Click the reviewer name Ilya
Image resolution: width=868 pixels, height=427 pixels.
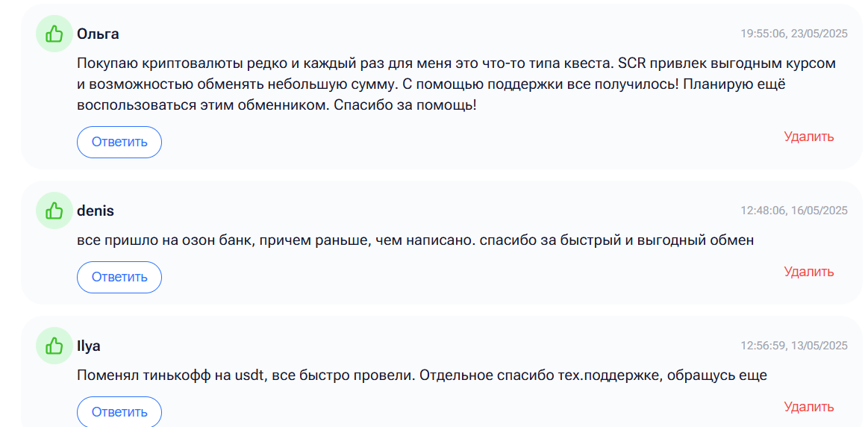coord(89,346)
